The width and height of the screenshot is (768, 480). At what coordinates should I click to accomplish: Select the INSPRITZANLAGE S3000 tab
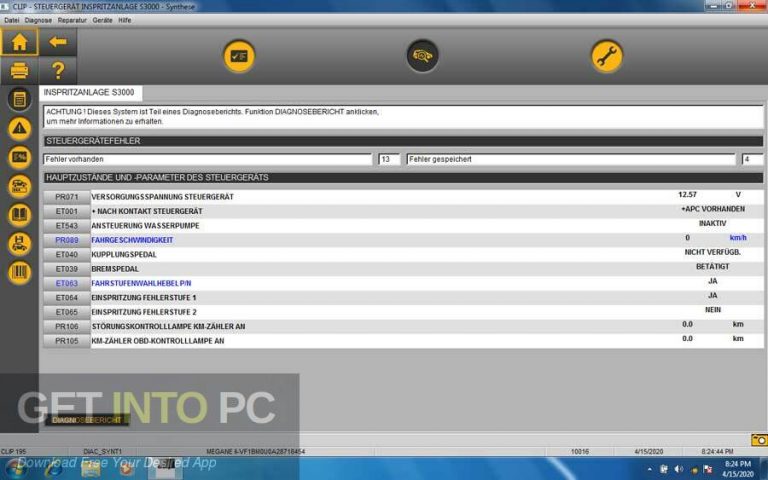(x=91, y=93)
